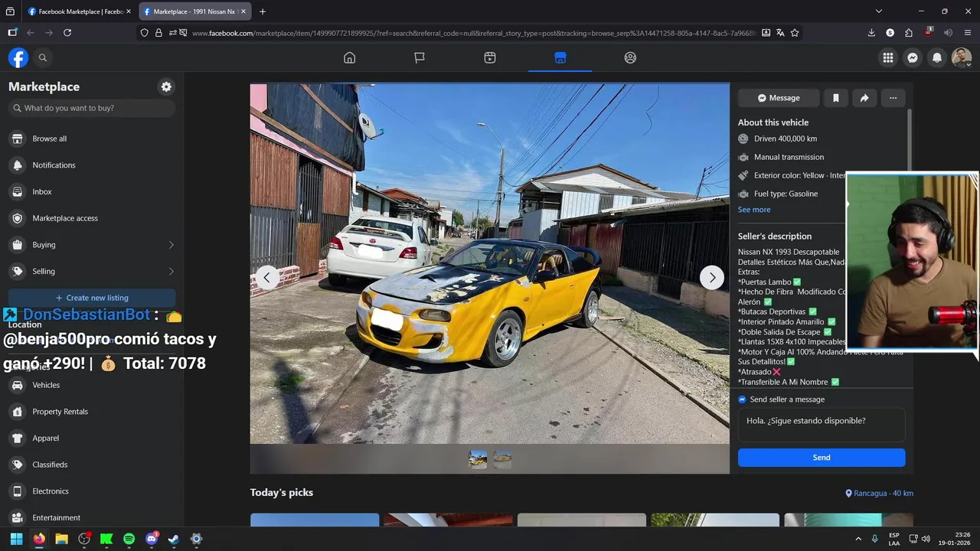Focus the Marketplace search field
The image size is (980, 551).
click(x=92, y=108)
